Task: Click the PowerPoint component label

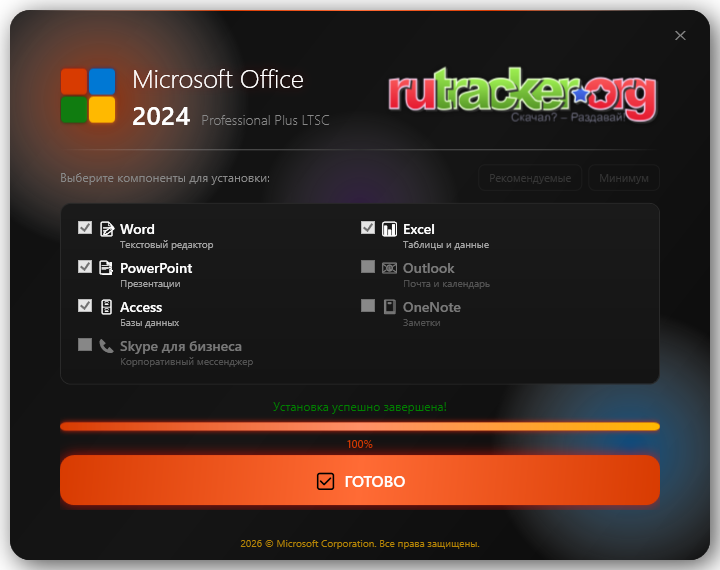Action: [x=156, y=268]
